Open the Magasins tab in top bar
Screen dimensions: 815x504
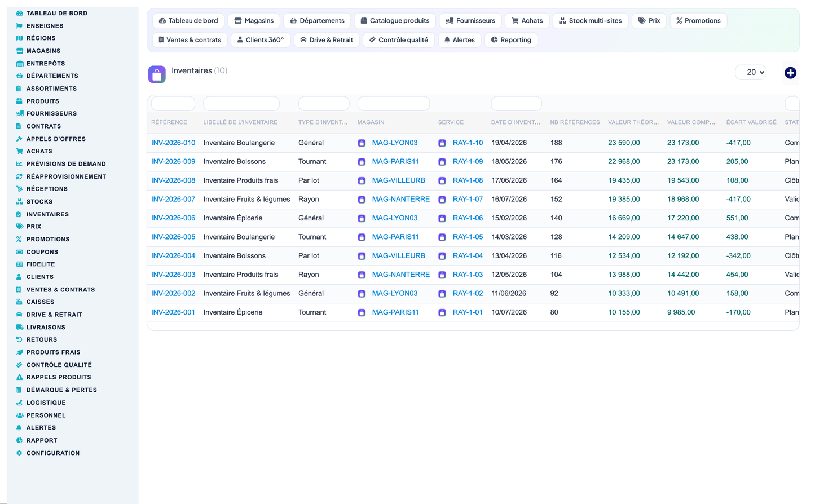[254, 21]
